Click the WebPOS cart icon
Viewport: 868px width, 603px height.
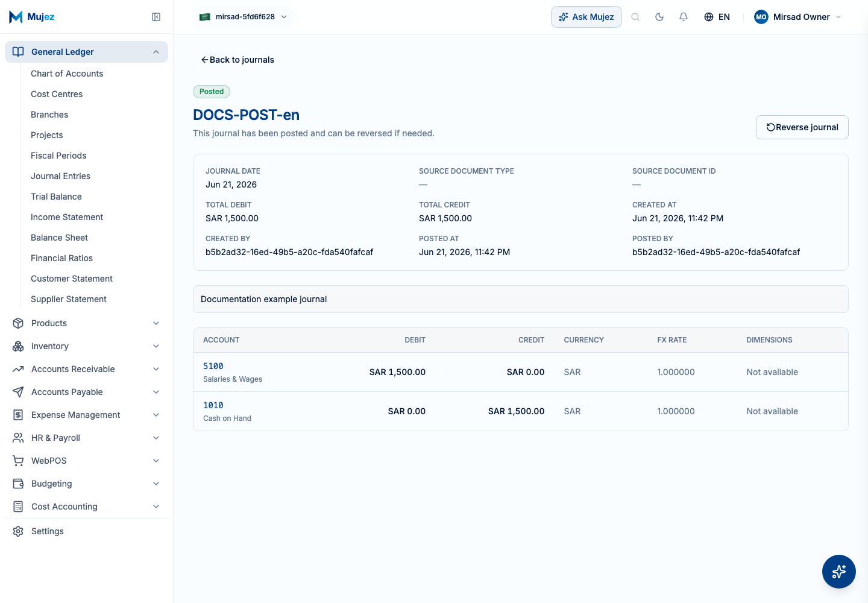[x=18, y=461]
